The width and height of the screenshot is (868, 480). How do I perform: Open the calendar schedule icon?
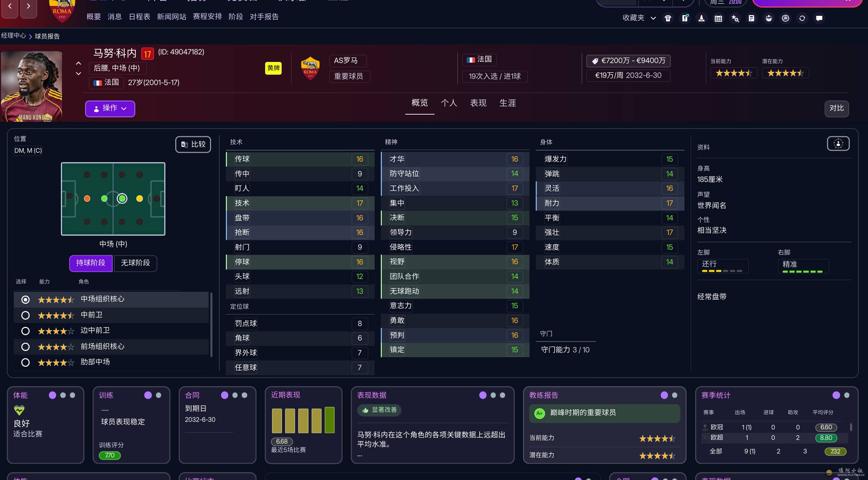[x=718, y=18]
